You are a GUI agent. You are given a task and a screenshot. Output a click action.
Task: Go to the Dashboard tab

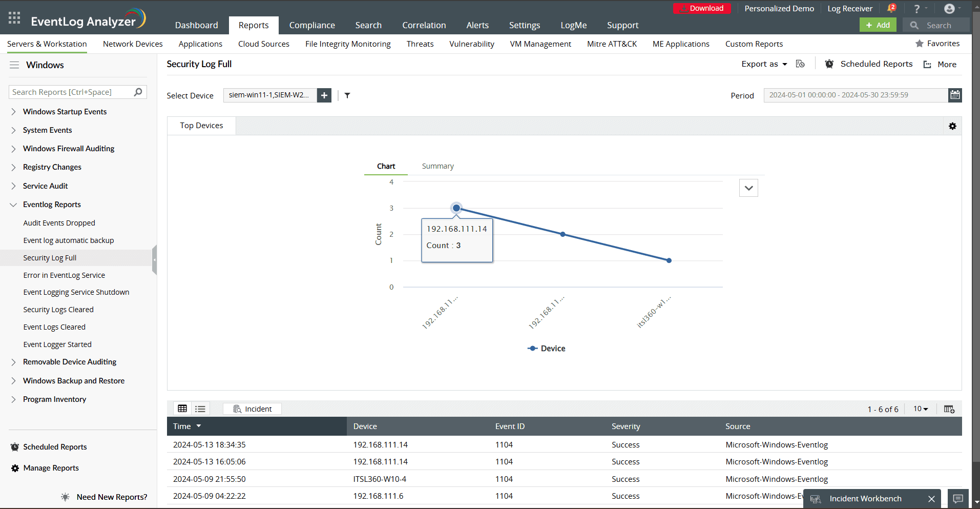pyautogui.click(x=196, y=25)
